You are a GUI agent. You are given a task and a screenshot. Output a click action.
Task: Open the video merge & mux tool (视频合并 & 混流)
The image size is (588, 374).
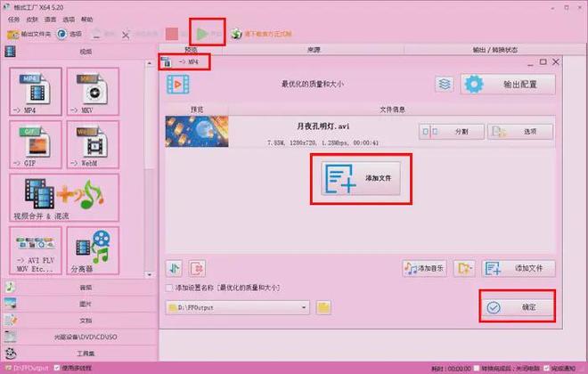(x=64, y=198)
